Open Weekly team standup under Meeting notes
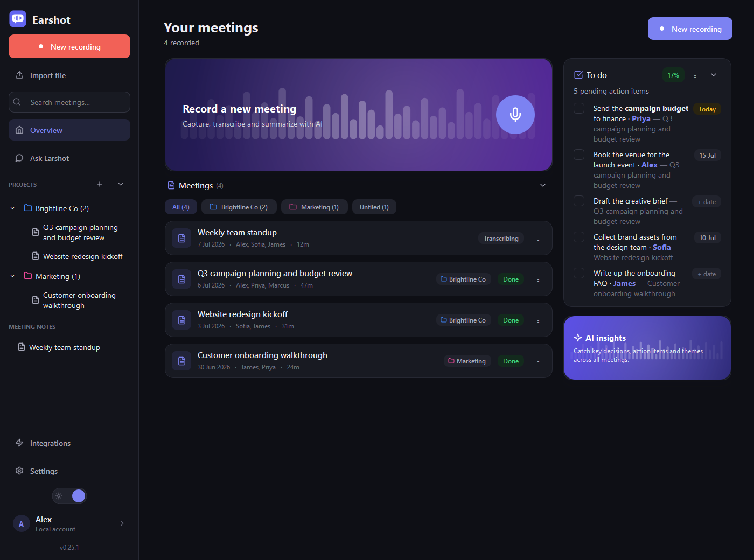The height and width of the screenshot is (560, 754). [x=65, y=347]
